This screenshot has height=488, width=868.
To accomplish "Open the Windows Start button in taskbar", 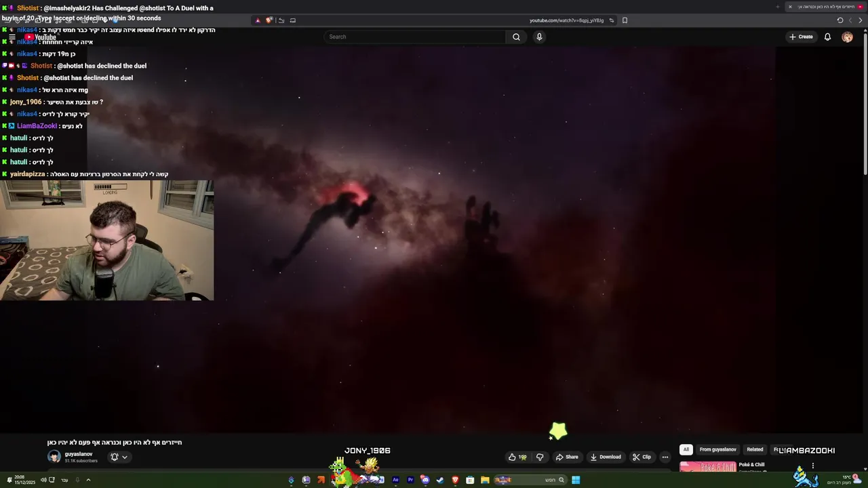I will click(x=576, y=480).
